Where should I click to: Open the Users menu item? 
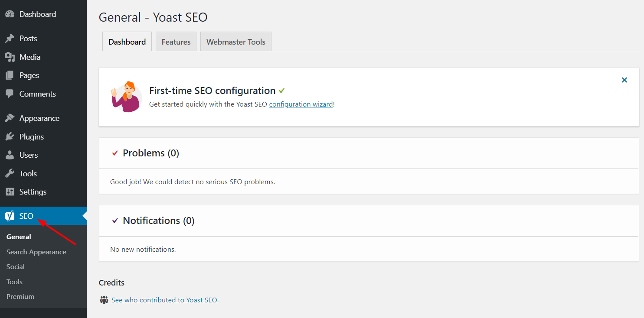click(43, 155)
